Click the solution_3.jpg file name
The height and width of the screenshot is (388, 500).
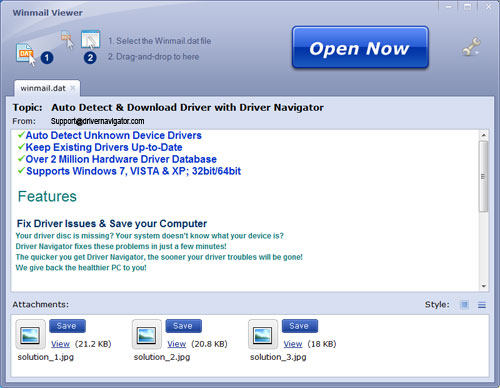point(278,357)
